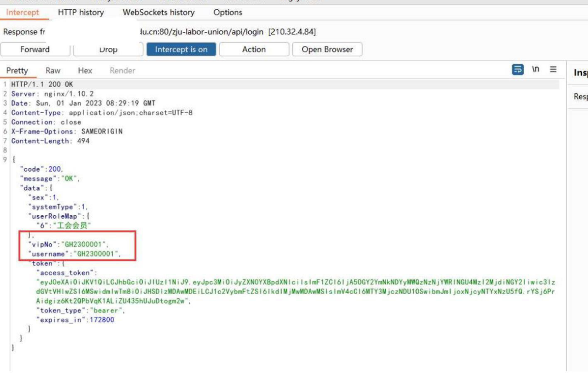This screenshot has width=588, height=373.
Task: Expand the Inspector side panel
Action: (580, 73)
